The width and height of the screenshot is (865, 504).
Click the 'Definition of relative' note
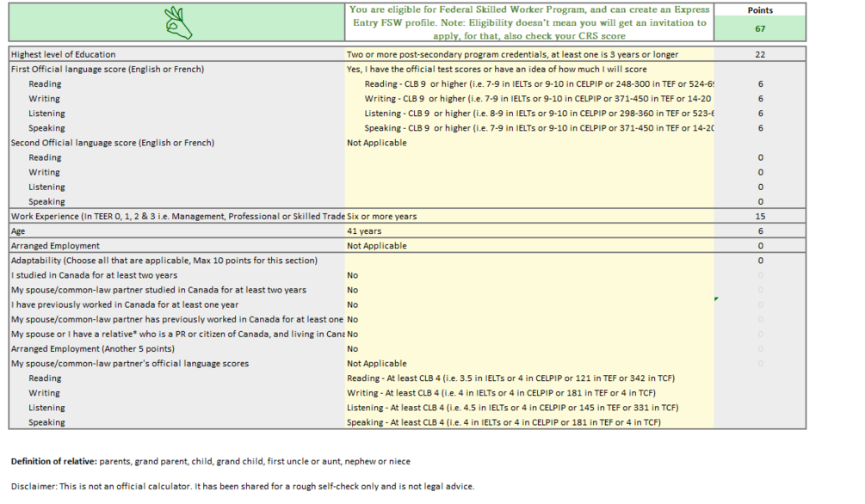coord(211,462)
